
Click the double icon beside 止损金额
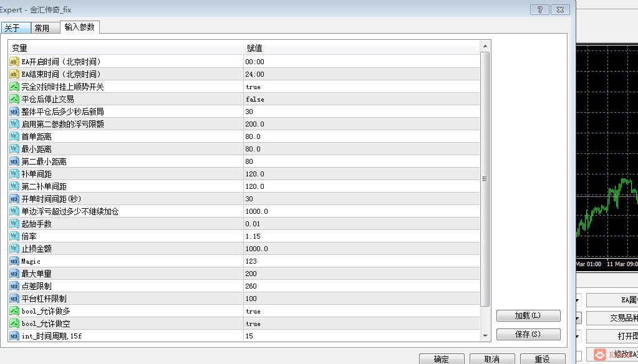[x=14, y=249]
